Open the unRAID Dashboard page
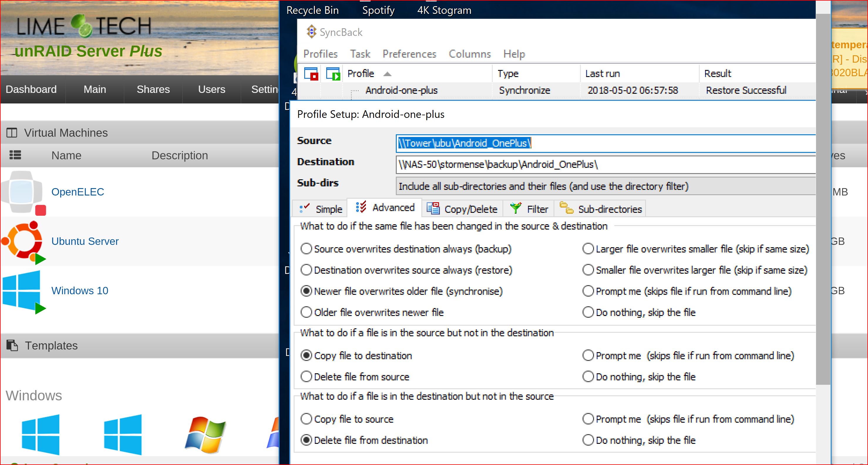The width and height of the screenshot is (868, 465). click(x=31, y=89)
